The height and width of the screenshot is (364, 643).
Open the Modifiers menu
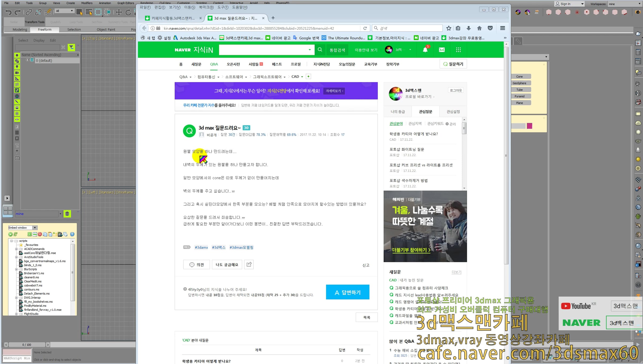click(x=87, y=3)
